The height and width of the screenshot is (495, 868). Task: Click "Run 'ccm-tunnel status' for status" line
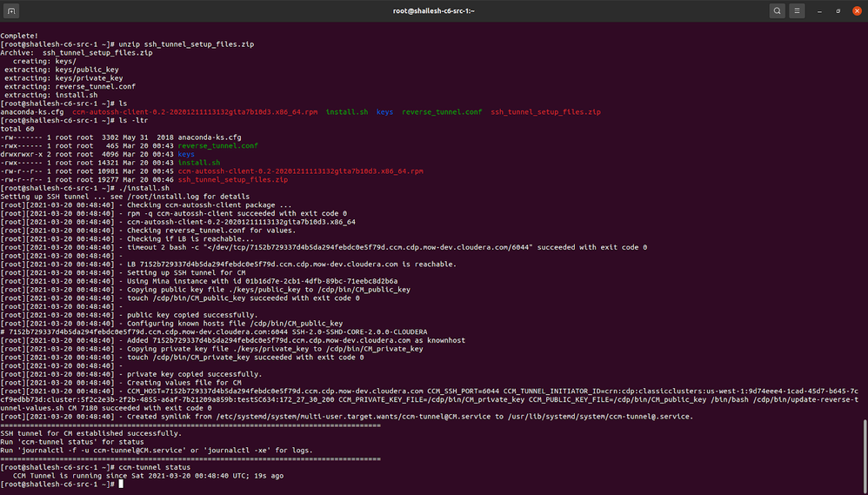(72, 442)
